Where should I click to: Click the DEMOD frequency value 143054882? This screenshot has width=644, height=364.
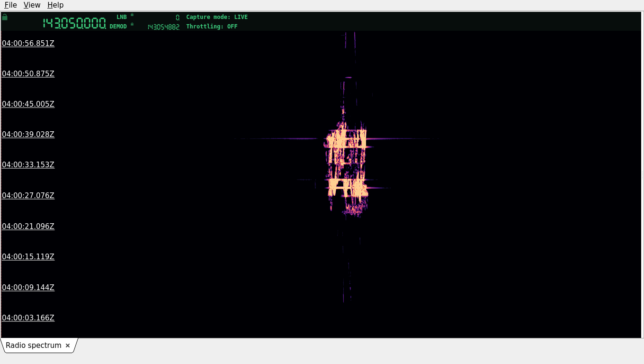click(x=163, y=27)
